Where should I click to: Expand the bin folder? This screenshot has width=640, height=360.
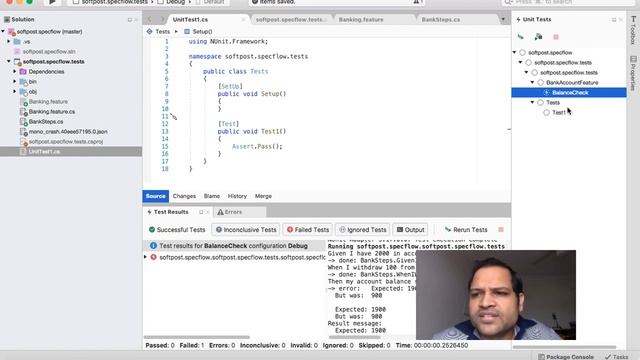pyautogui.click(x=15, y=82)
